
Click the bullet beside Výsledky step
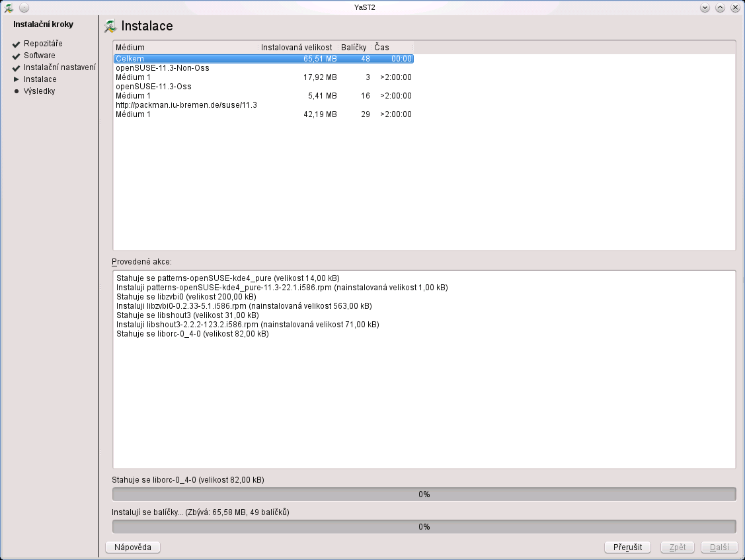point(16,91)
